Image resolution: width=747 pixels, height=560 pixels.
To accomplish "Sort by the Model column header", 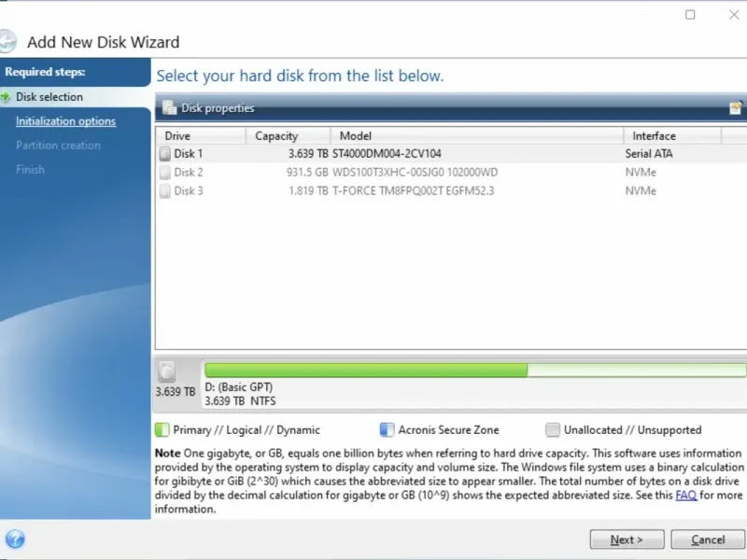I will pyautogui.click(x=477, y=135).
